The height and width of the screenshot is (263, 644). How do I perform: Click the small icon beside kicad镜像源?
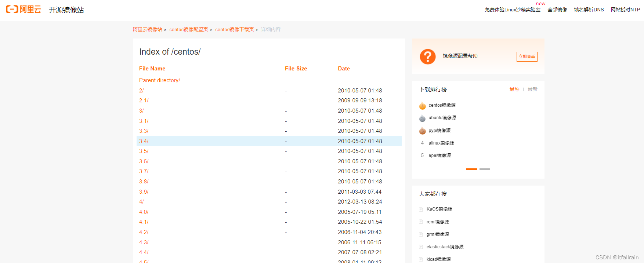421,259
